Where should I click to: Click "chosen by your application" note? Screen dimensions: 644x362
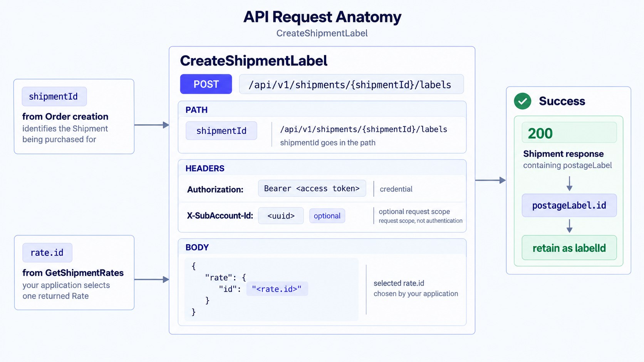416,294
